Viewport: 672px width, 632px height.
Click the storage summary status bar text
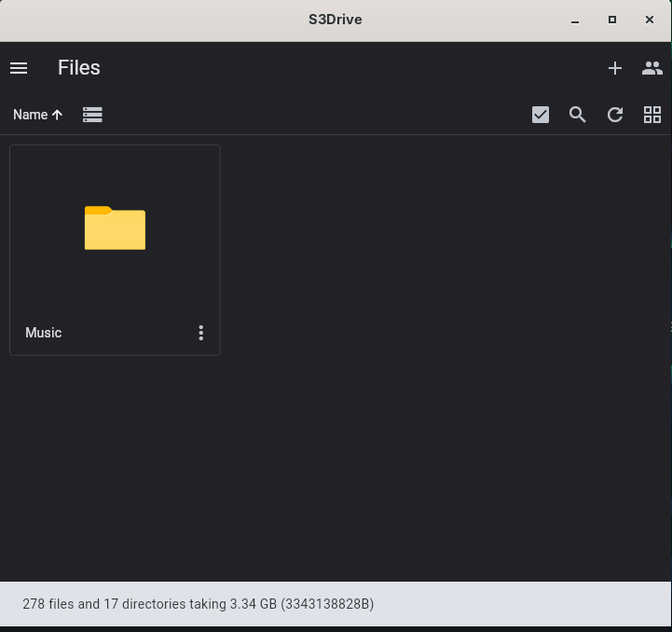click(x=198, y=604)
